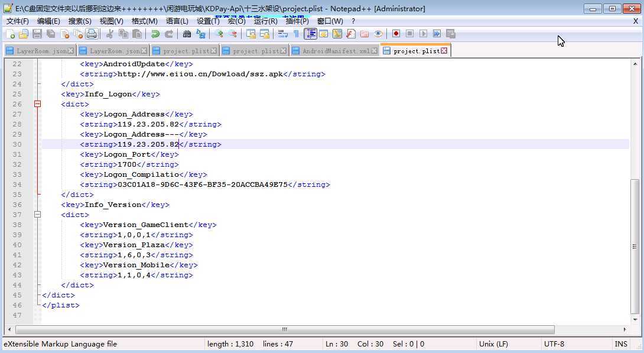Screen dimensions: 644x353
Task: Start macro recording with red dot icon
Action: (396, 34)
